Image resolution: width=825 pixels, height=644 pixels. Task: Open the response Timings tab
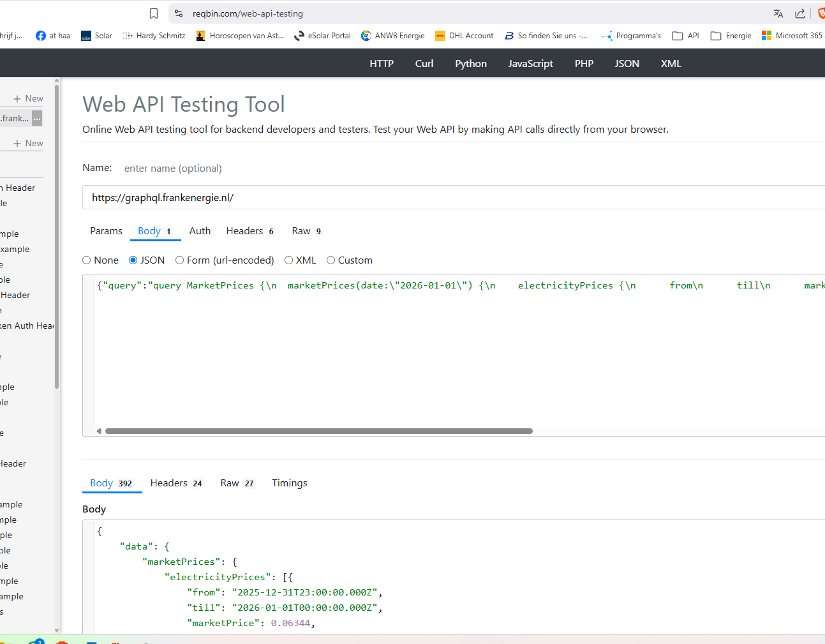pyautogui.click(x=289, y=483)
